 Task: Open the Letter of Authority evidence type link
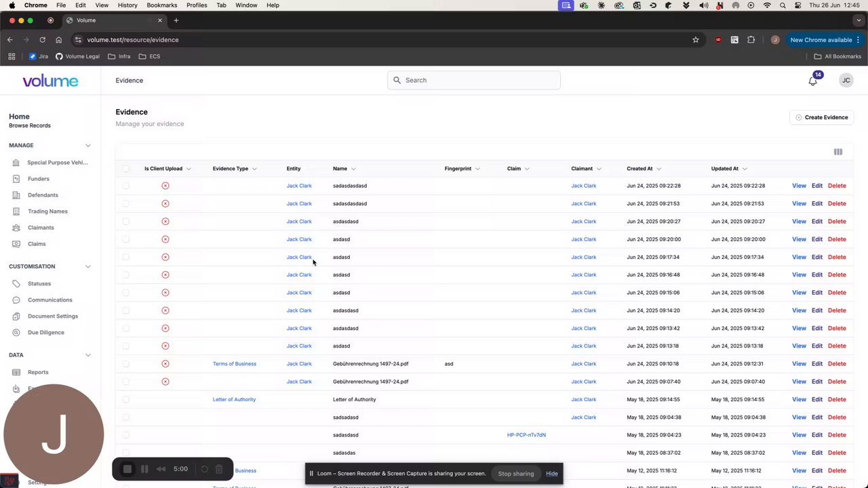[234, 400]
